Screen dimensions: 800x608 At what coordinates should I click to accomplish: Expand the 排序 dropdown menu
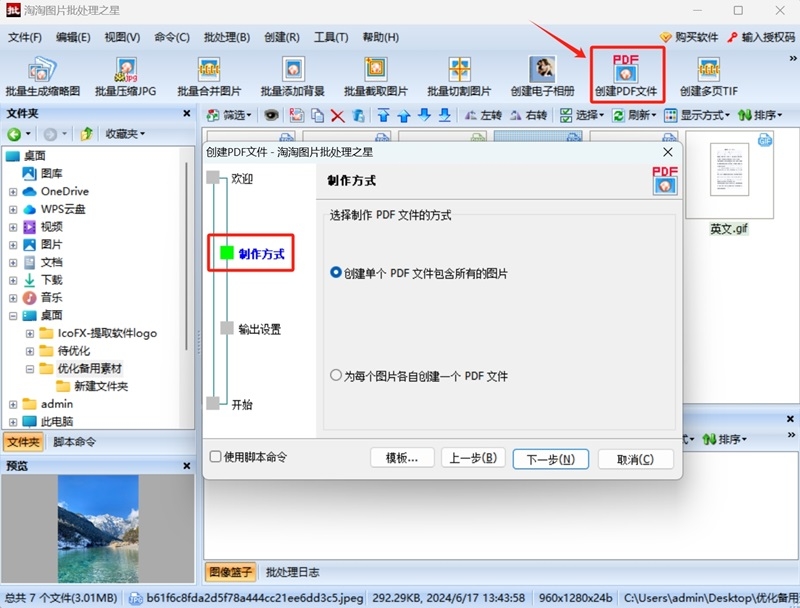click(x=762, y=115)
